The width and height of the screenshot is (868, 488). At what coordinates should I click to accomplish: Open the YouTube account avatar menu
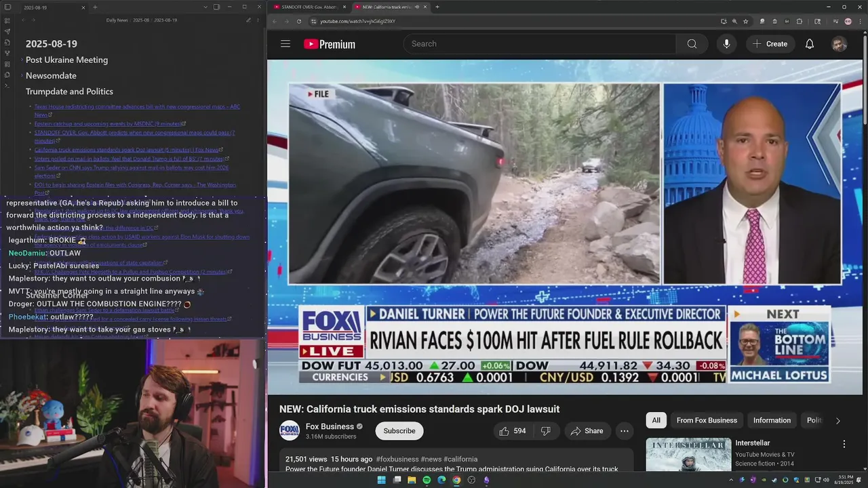(840, 44)
